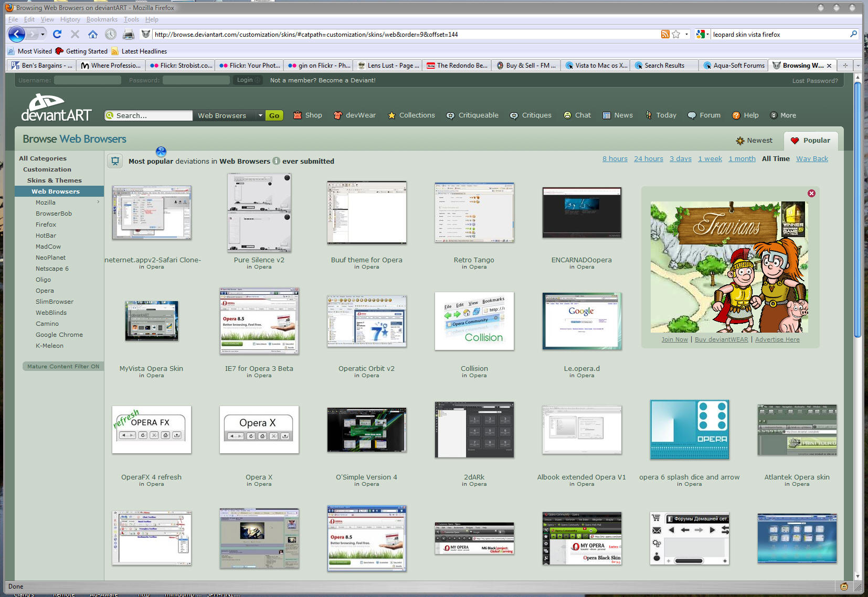The width and height of the screenshot is (868, 597).
Task: Click the deviantART site icon beside the URL
Action: pyautogui.click(x=146, y=34)
